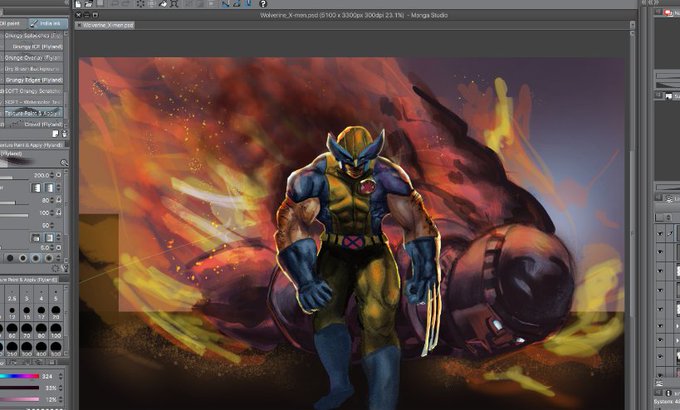The width and height of the screenshot is (680, 410).
Task: Select the Texture Paint & Apply brush
Action: pos(34,113)
